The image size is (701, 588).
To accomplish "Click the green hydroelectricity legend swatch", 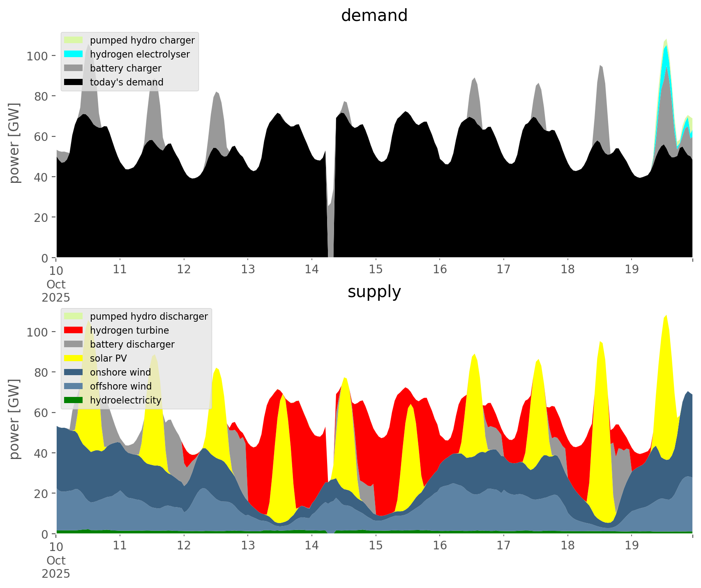I will [x=74, y=400].
